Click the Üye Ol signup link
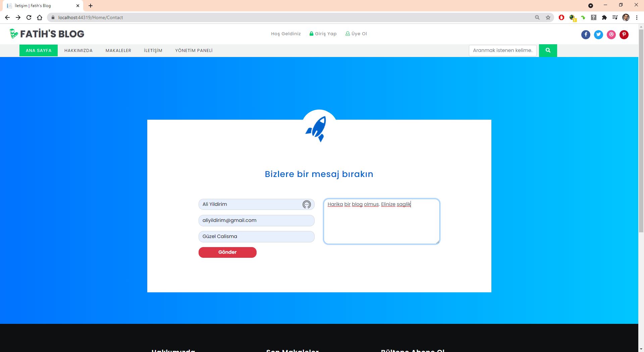Screen dimensions: 644x352 356,34
